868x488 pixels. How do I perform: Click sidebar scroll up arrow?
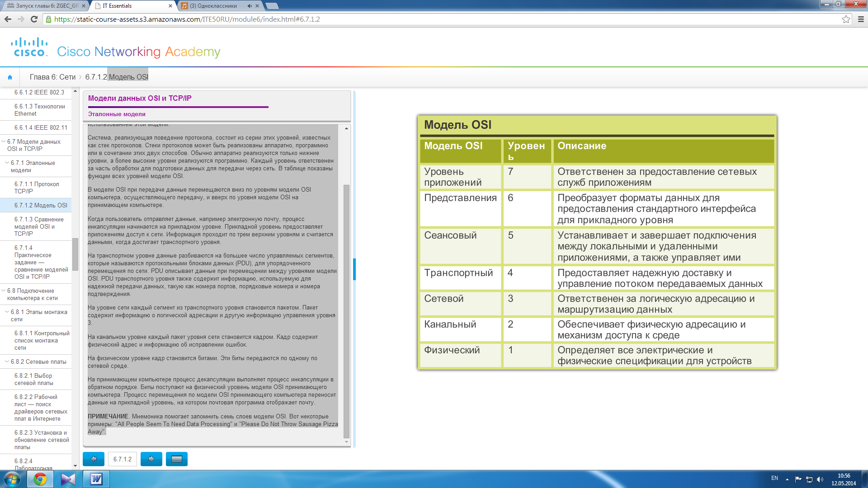tap(75, 91)
